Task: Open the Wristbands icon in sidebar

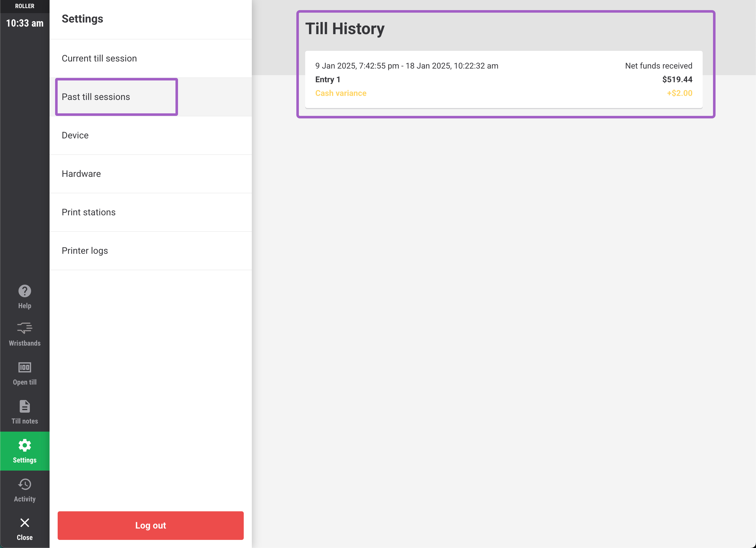Action: click(25, 328)
